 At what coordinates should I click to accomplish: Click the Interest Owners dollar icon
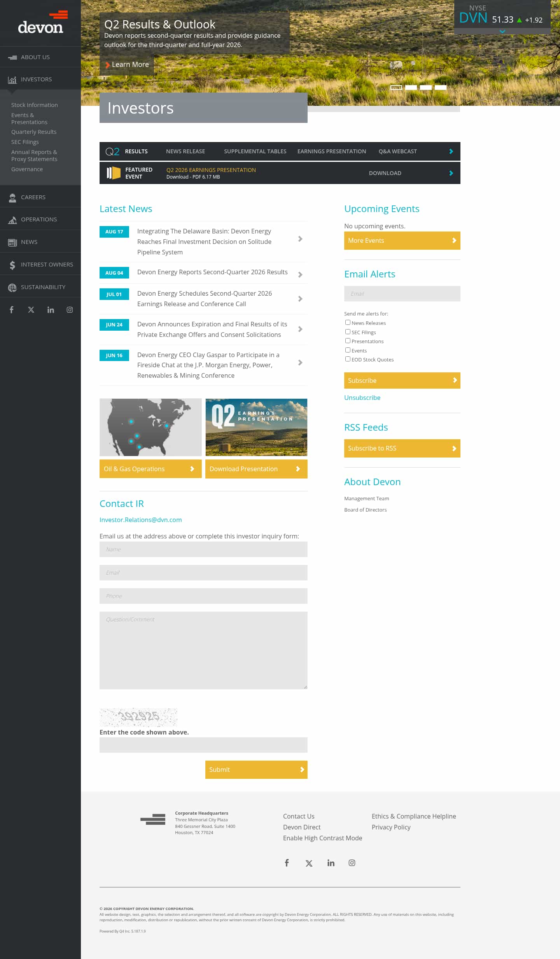(x=12, y=265)
